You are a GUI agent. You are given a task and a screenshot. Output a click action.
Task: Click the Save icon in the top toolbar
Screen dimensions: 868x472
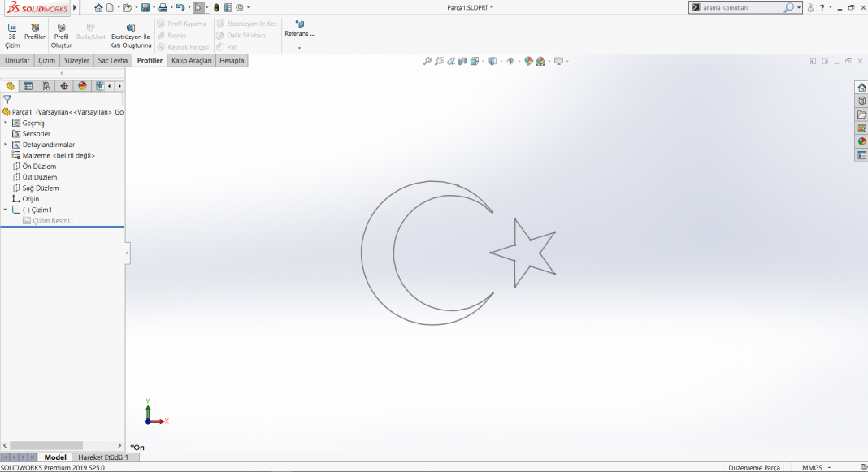pyautogui.click(x=146, y=6)
